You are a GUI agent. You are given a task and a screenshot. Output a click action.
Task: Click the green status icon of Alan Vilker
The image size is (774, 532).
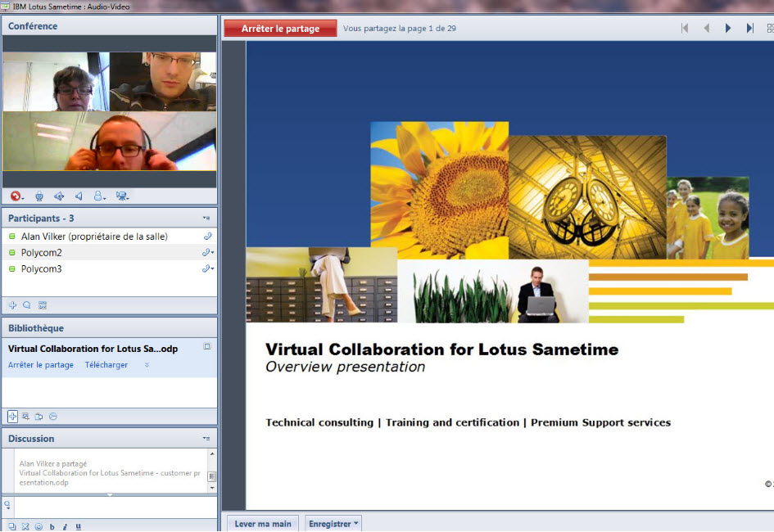12,237
